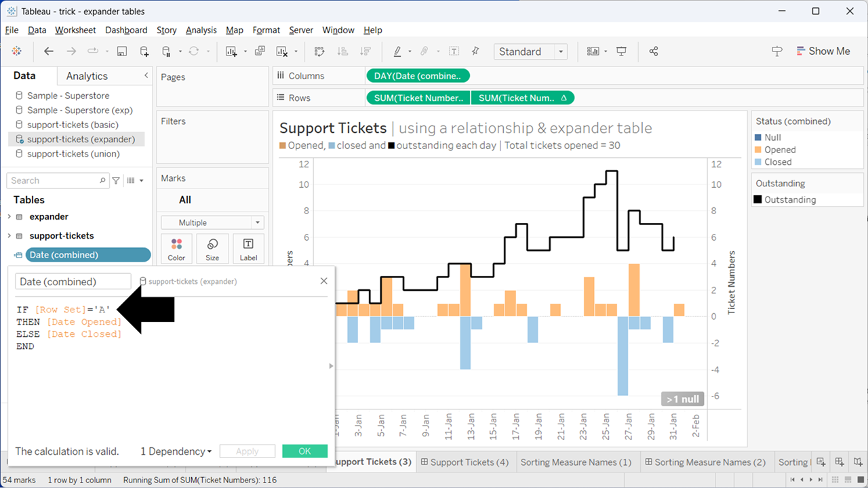Open the Multiple mark type dropdown
Screen dimensions: 868x488
click(x=212, y=222)
